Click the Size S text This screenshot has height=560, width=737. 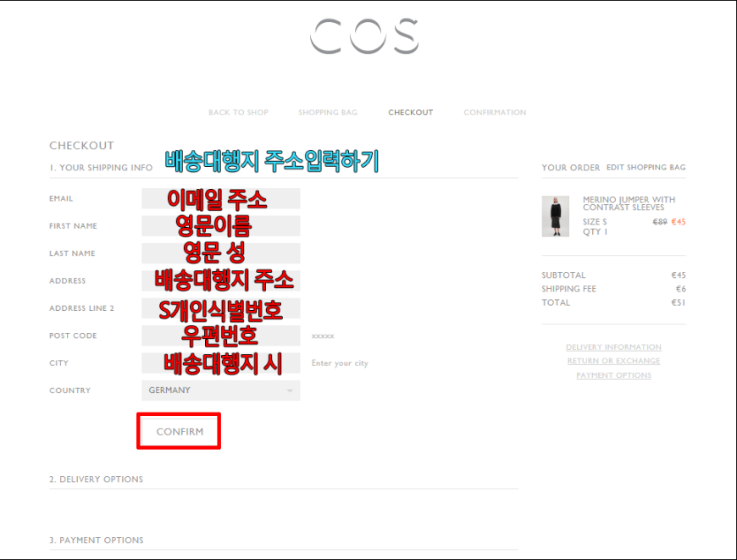595,222
